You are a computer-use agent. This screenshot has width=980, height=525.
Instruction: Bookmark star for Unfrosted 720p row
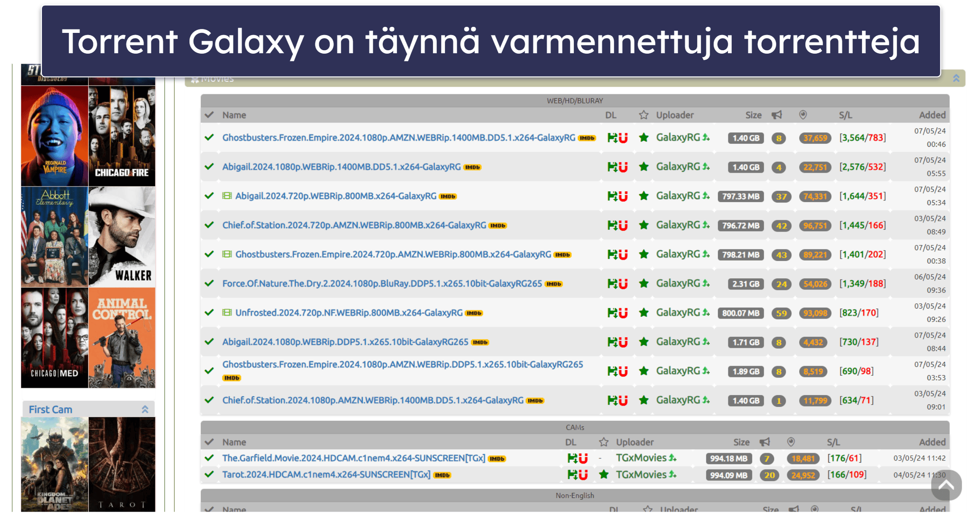(x=644, y=312)
